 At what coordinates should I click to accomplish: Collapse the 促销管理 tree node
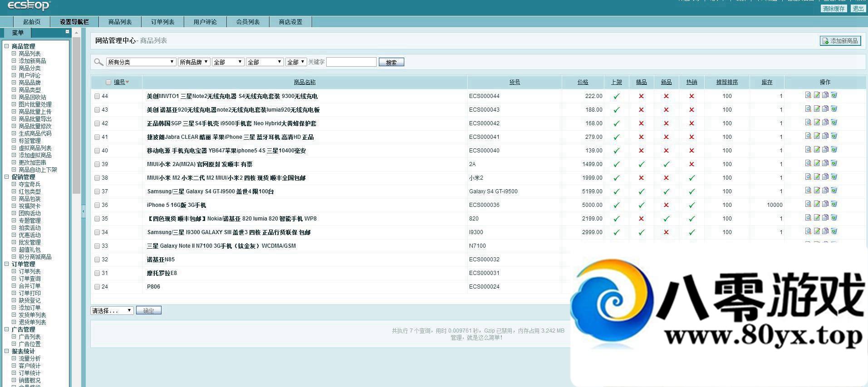[7, 177]
